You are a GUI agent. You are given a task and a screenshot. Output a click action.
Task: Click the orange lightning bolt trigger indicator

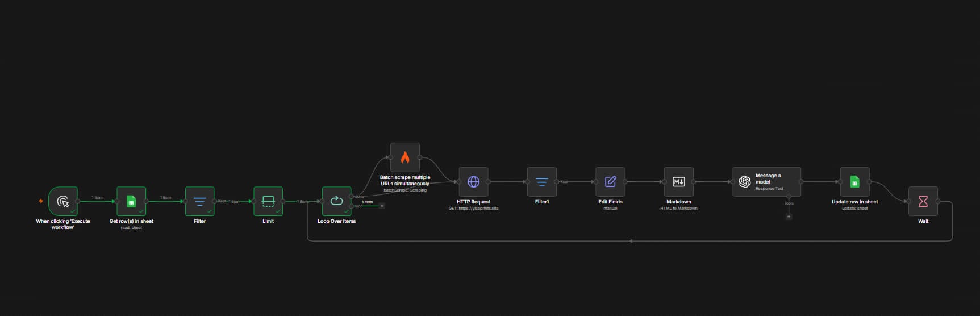pyautogui.click(x=41, y=201)
